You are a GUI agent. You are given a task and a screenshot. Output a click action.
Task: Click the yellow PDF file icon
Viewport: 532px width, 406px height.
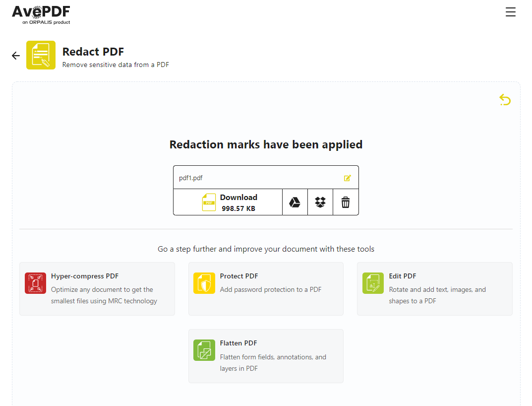[209, 202]
